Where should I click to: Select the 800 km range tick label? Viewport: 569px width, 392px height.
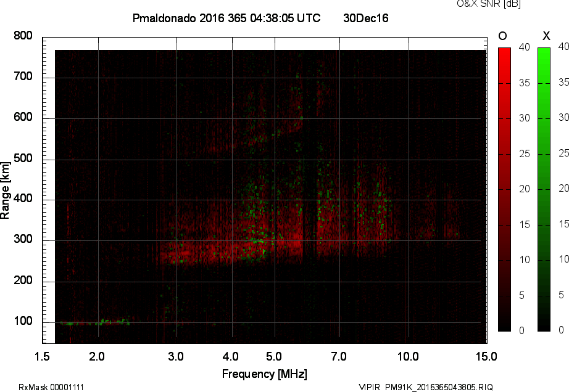pyautogui.click(x=23, y=36)
